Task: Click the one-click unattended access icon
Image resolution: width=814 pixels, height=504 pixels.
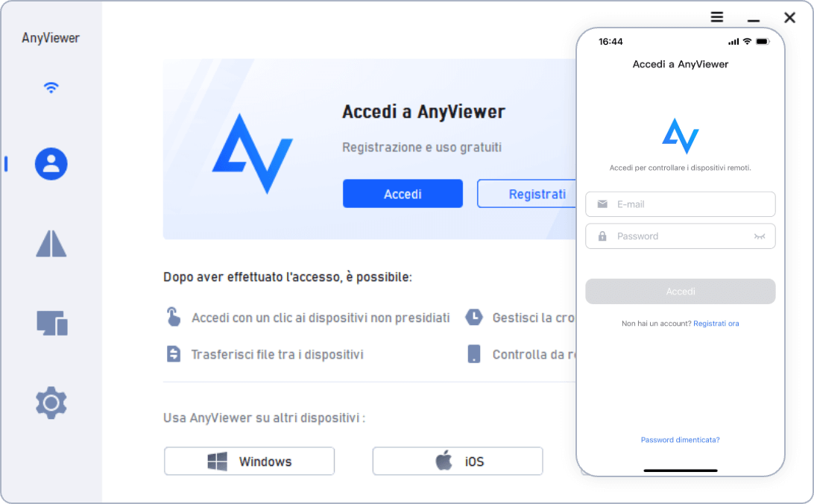Action: [x=174, y=317]
